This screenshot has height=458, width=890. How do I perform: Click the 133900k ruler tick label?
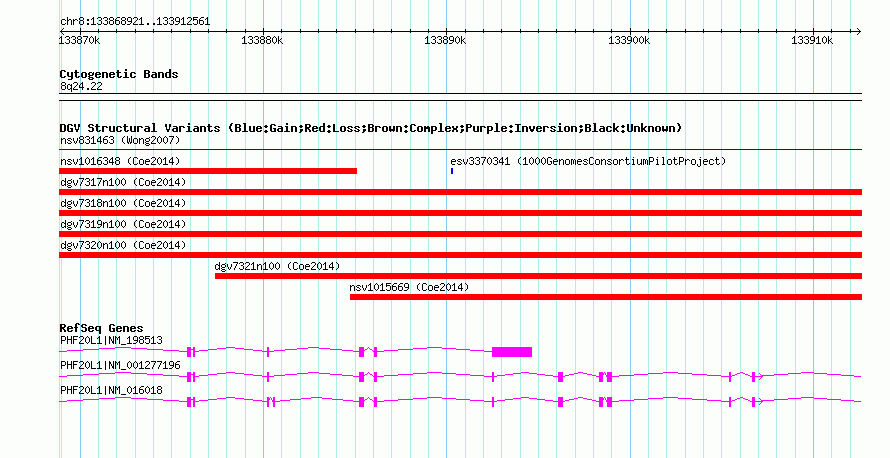[629, 40]
